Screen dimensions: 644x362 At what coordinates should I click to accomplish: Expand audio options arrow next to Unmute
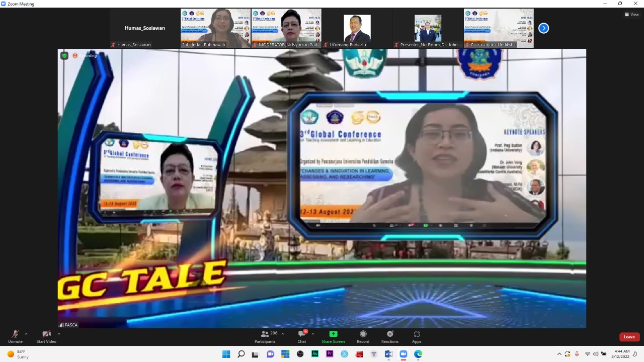[26, 334]
